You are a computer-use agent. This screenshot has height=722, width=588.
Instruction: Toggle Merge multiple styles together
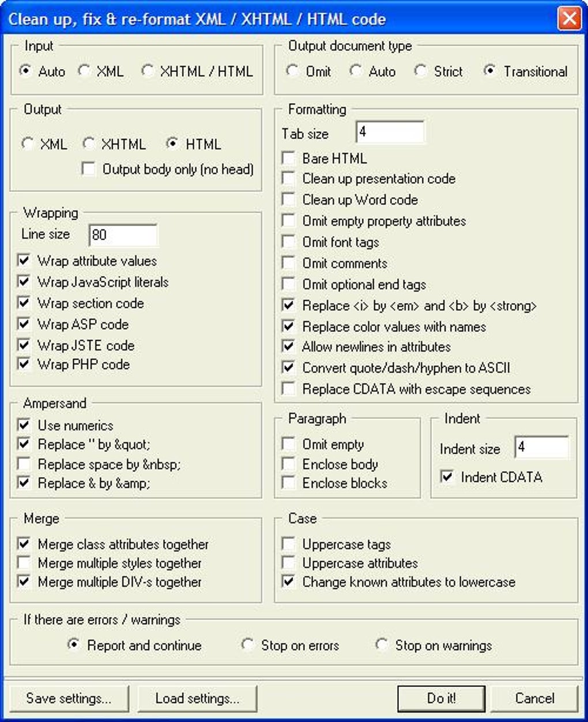click(x=24, y=563)
